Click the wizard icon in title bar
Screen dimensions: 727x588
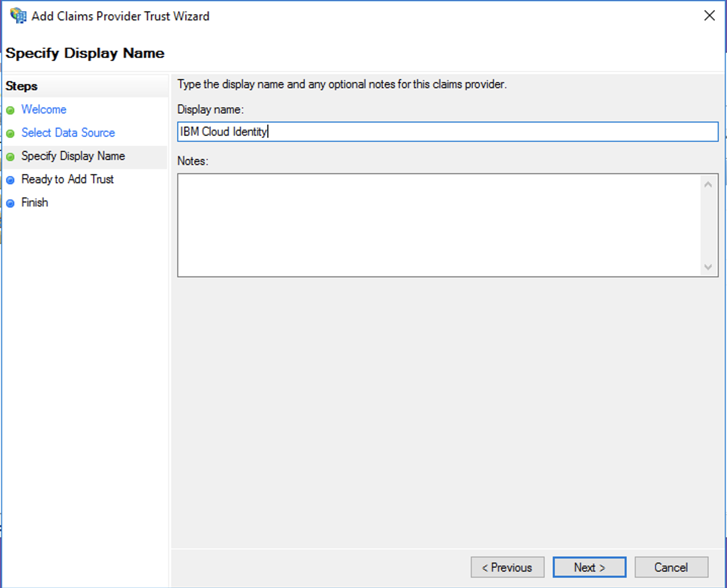(x=18, y=16)
